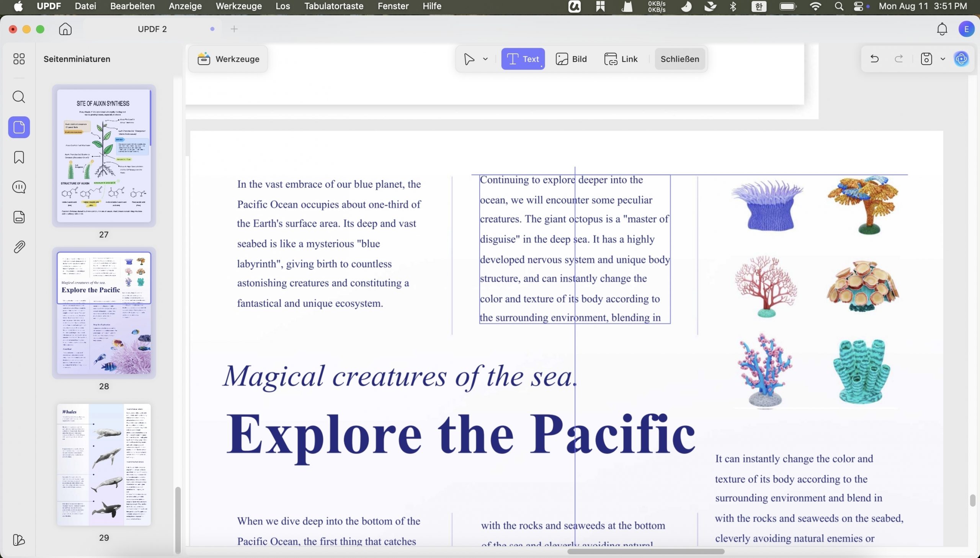Open the Werkzeuge menu in menu bar
The image size is (980, 558).
tap(239, 6)
